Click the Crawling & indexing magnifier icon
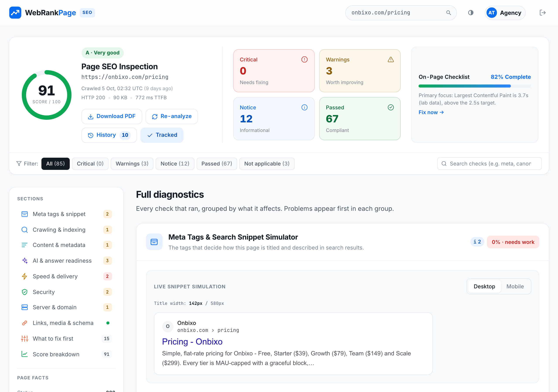This screenshot has height=392, width=558. point(25,230)
